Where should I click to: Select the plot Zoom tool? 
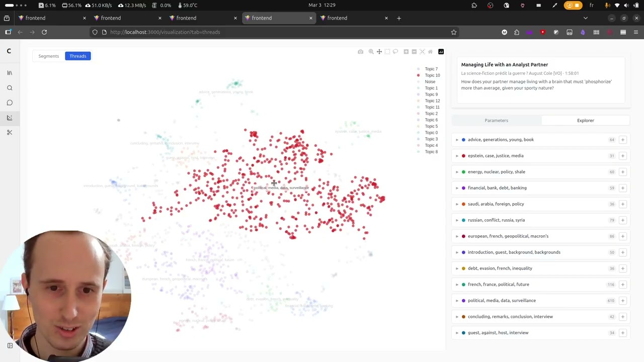coord(371,52)
